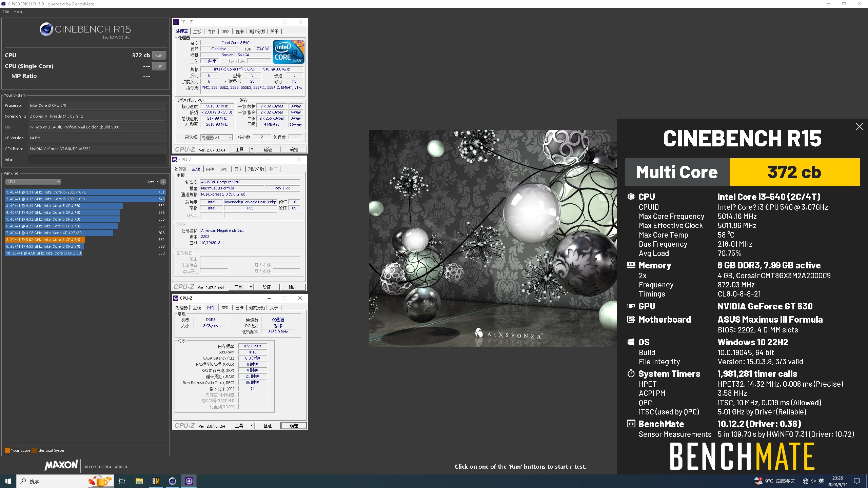Viewport: 868px width, 488px height.
Task: Open 处理器 tab in middle CPU-Z window
Action: (x=180, y=169)
